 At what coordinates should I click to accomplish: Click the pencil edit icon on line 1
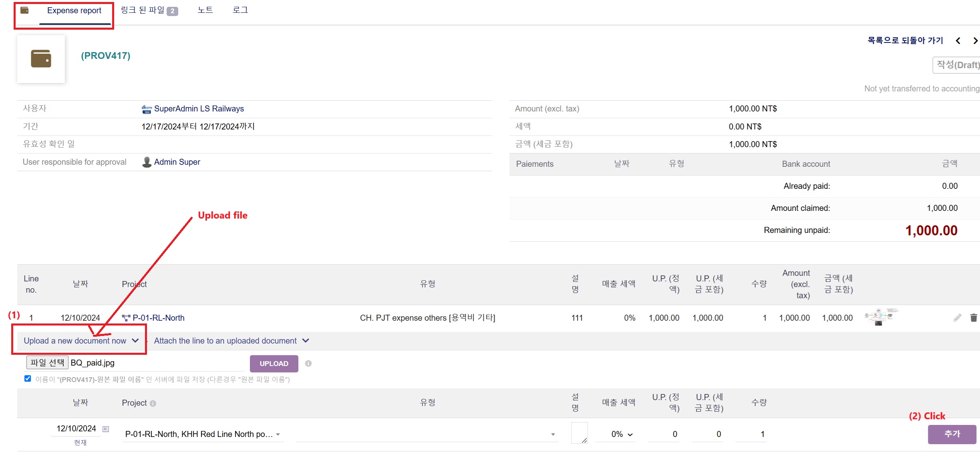(x=957, y=318)
